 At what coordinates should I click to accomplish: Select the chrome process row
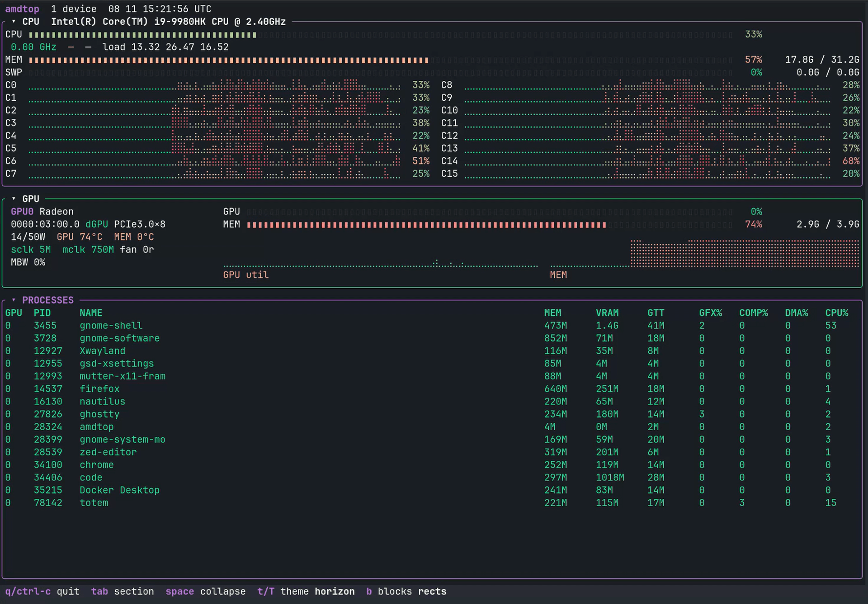point(432,465)
